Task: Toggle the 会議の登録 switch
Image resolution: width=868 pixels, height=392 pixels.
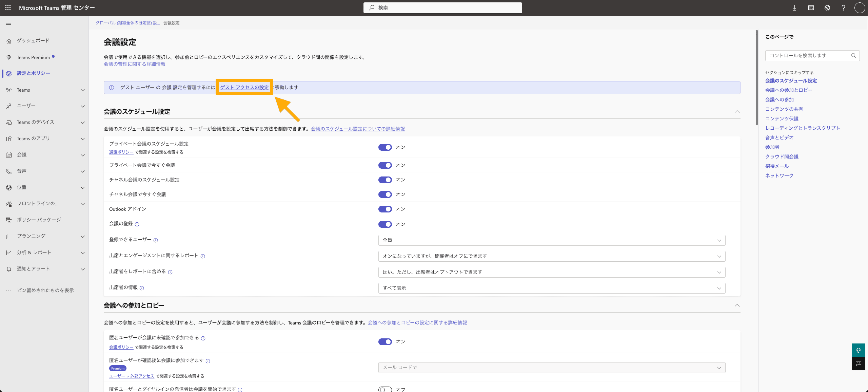Action: click(x=385, y=224)
